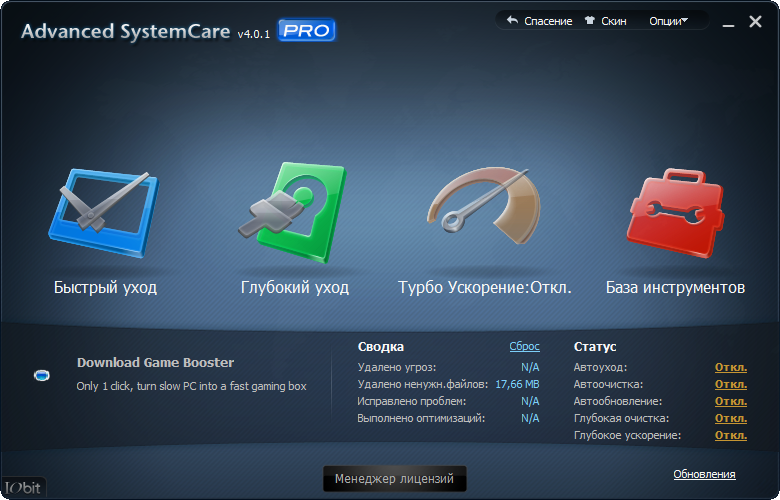Click the Advanced SystemCare title

point(126,31)
